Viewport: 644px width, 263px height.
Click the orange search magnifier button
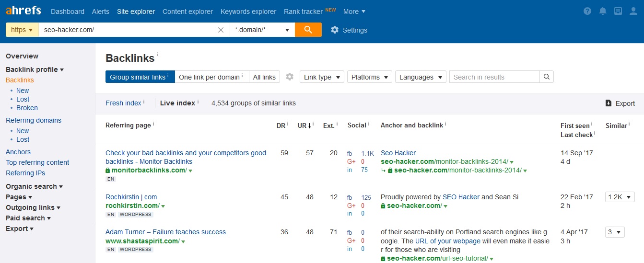pos(308,30)
